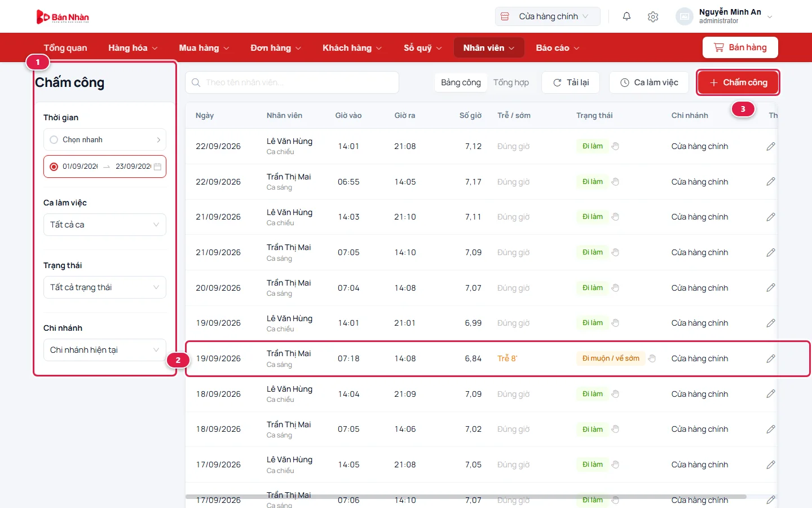The width and height of the screenshot is (812, 508).
Task: Click the horizontal table scrollbar
Action: 466,497
